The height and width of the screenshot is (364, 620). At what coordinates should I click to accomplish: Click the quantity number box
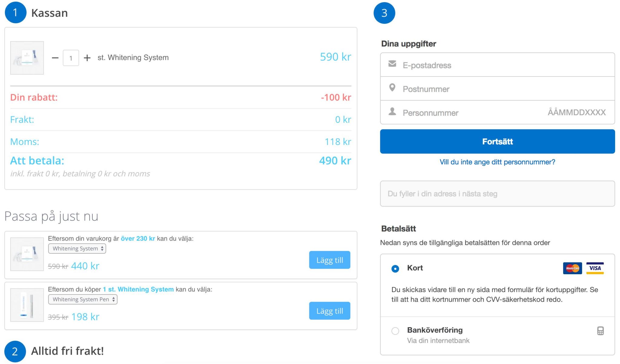click(71, 58)
